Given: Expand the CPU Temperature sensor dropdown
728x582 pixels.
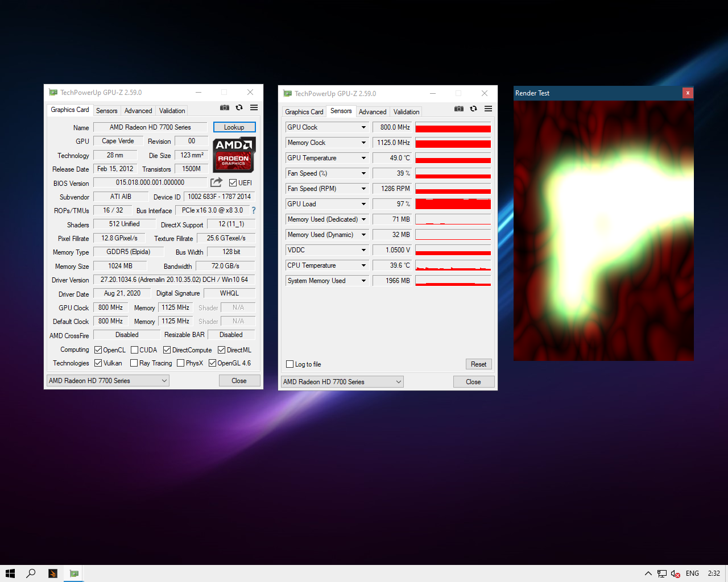Looking at the screenshot, I should tap(363, 265).
